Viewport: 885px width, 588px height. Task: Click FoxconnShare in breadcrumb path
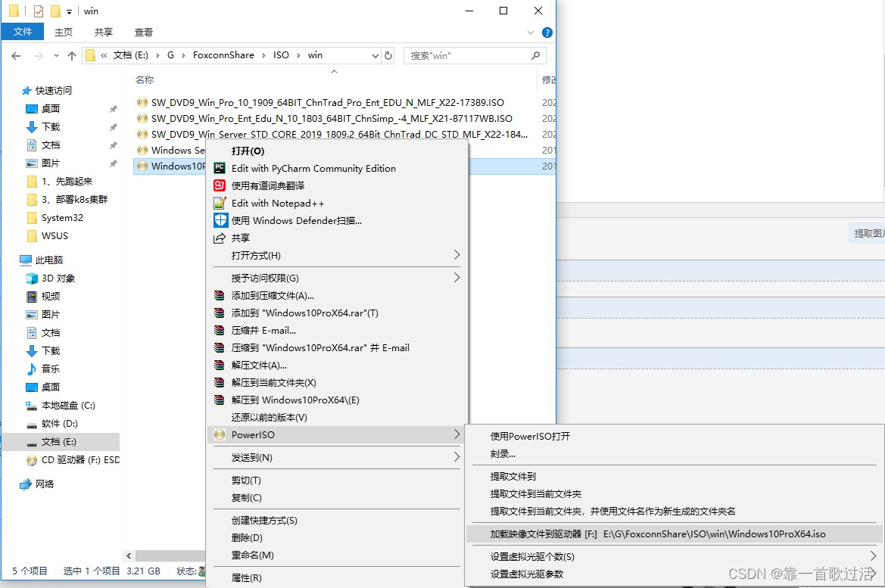[223, 55]
